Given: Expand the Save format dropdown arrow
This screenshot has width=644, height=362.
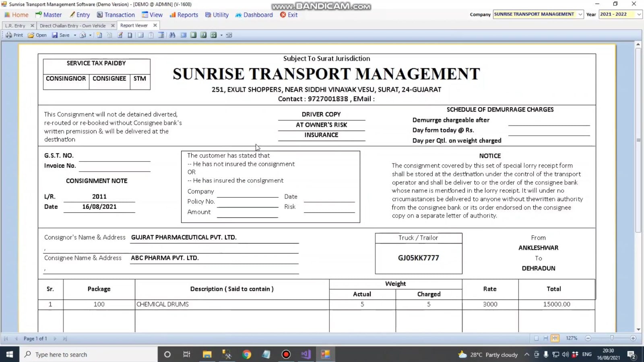Looking at the screenshot, I should click(75, 35).
